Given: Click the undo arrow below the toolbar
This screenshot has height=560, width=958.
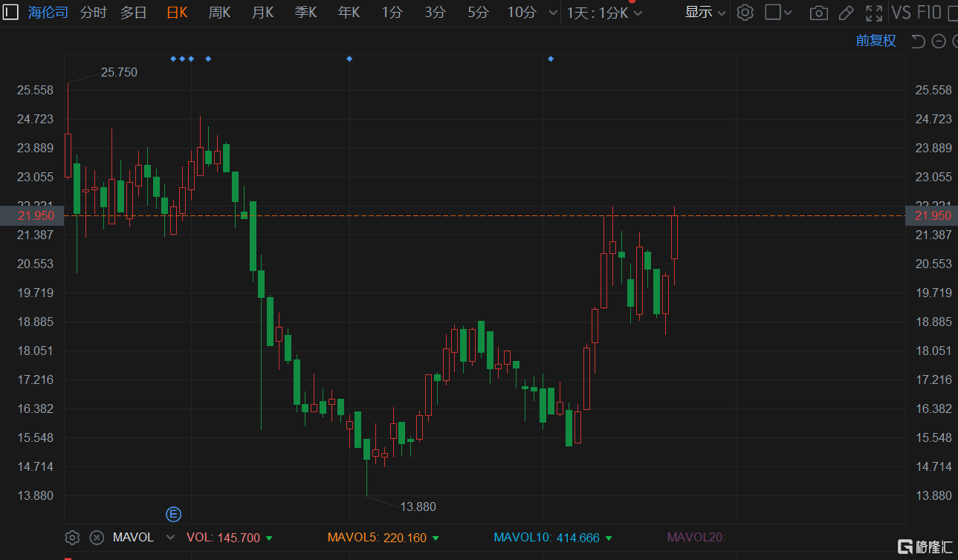Looking at the screenshot, I should coord(918,42).
